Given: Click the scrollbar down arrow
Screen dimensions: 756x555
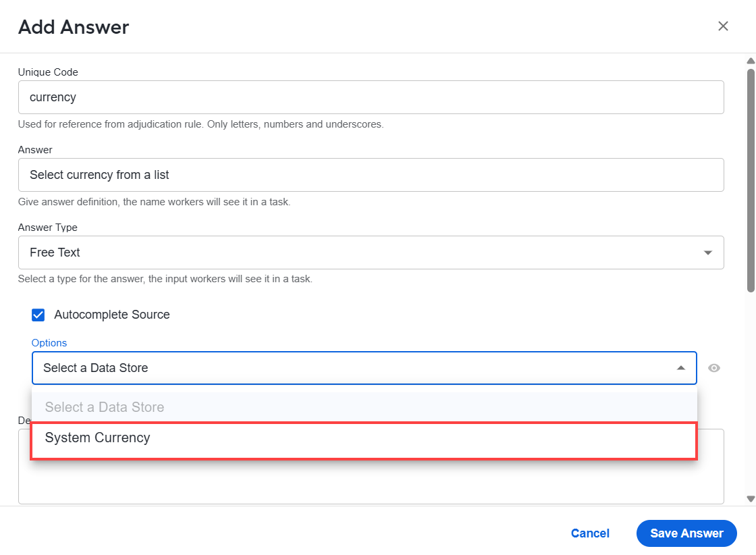Looking at the screenshot, I should tap(751, 499).
